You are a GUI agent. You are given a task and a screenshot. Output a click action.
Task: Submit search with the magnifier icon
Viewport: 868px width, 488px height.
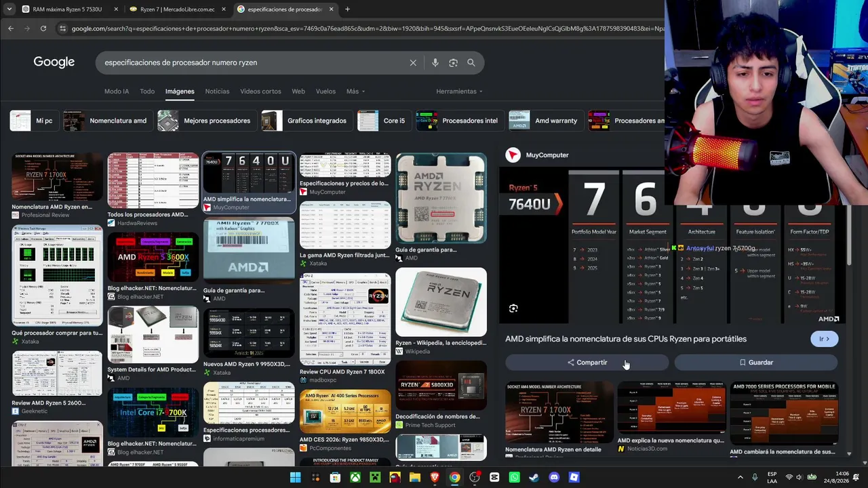(x=471, y=62)
